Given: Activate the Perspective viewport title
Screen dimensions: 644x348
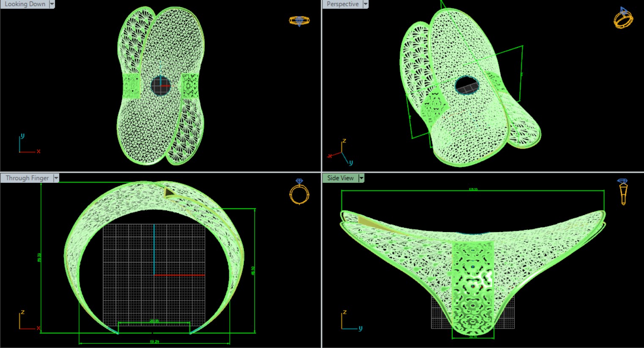Looking at the screenshot, I should [x=342, y=4].
